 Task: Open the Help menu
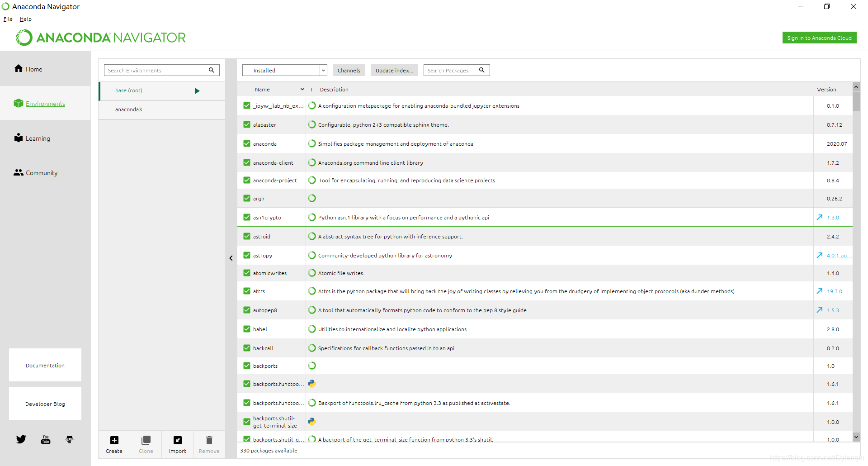[26, 19]
